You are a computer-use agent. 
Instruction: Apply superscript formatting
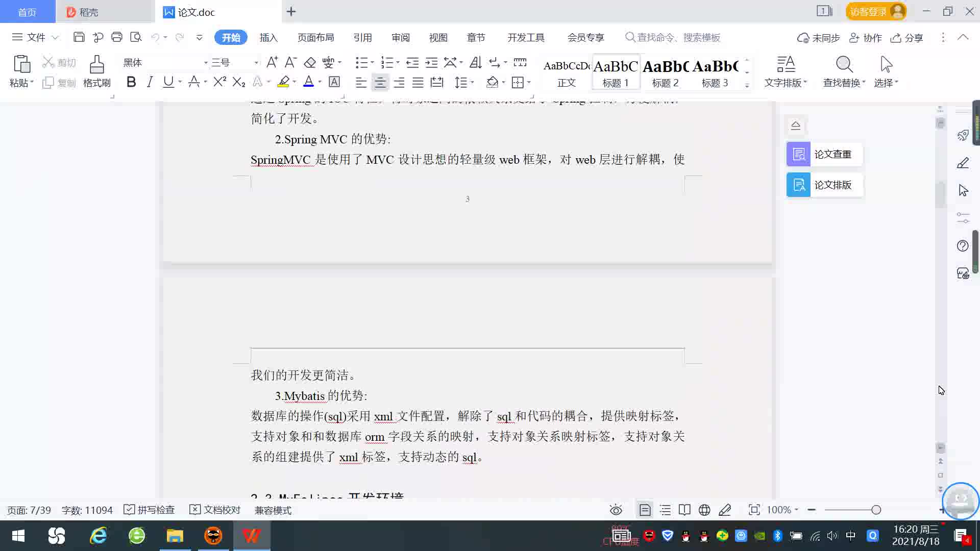219,82
